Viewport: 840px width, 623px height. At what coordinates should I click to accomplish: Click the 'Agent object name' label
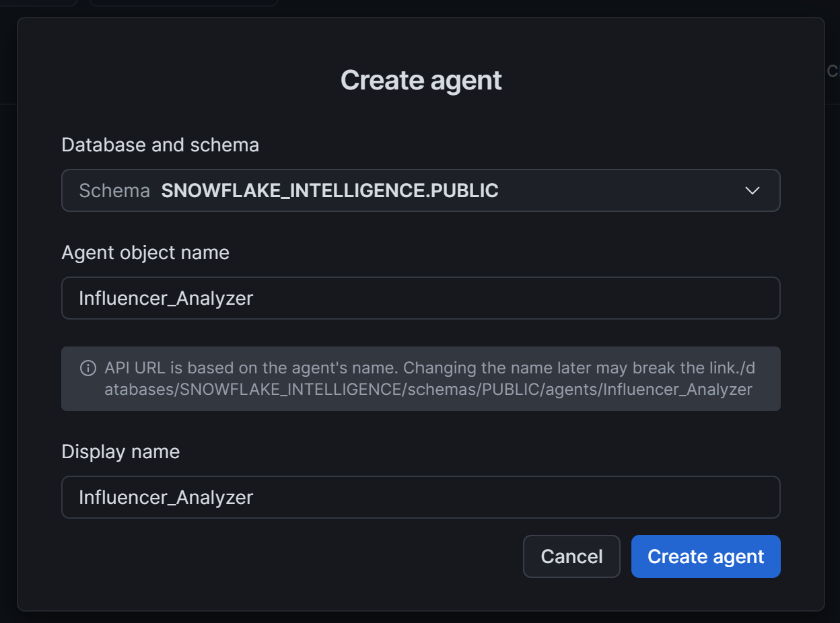145,252
